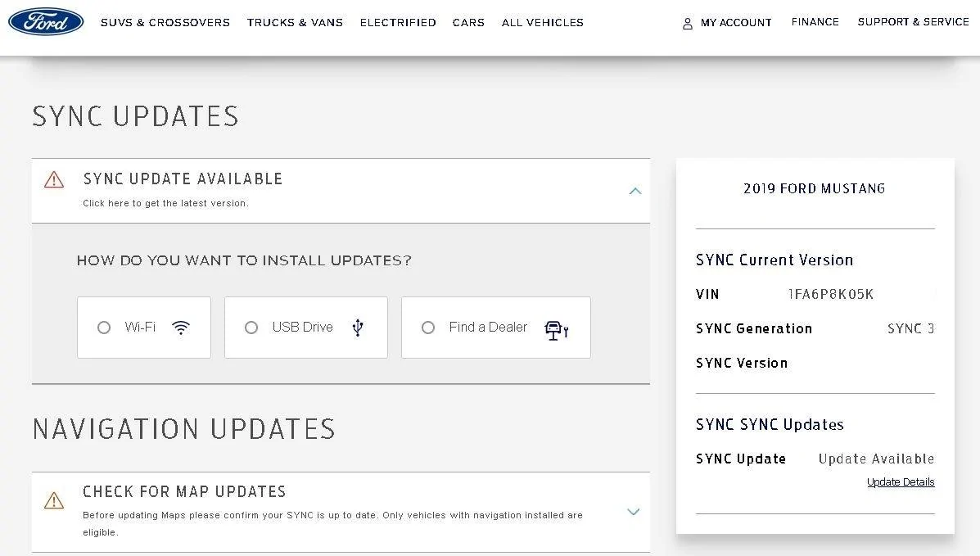Open the Electrified menu
The width and height of the screenshot is (980, 556).
(x=398, y=22)
